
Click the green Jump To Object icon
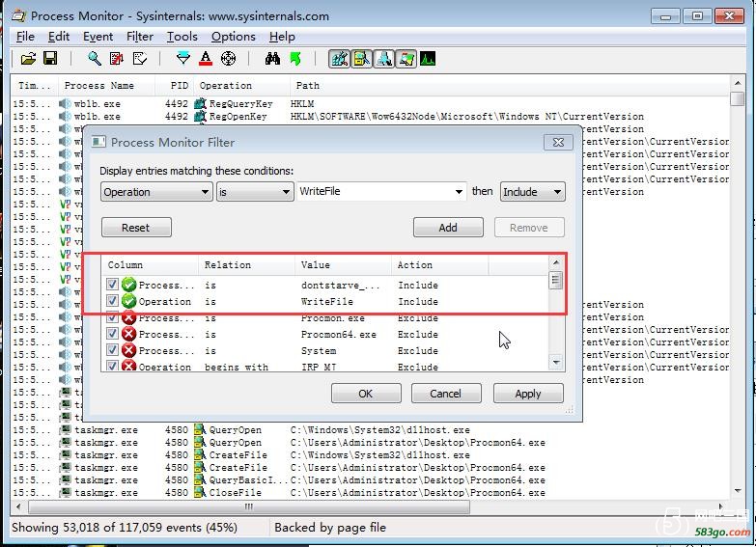click(295, 59)
